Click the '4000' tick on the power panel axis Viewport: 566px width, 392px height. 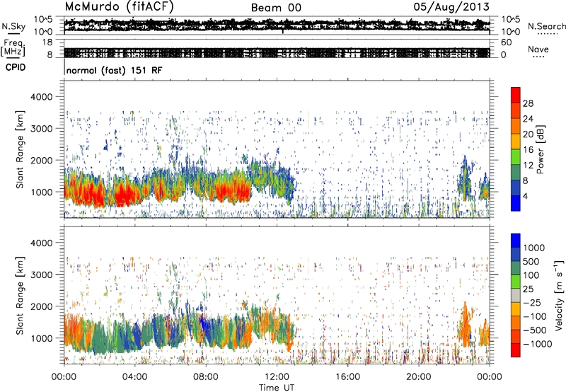pyautogui.click(x=42, y=97)
